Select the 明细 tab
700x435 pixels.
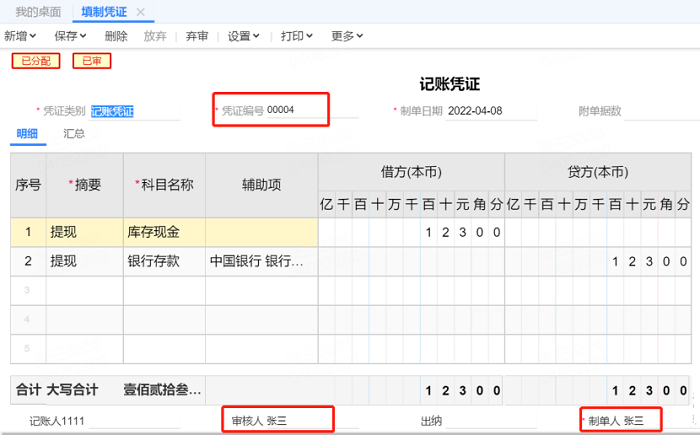(27, 134)
